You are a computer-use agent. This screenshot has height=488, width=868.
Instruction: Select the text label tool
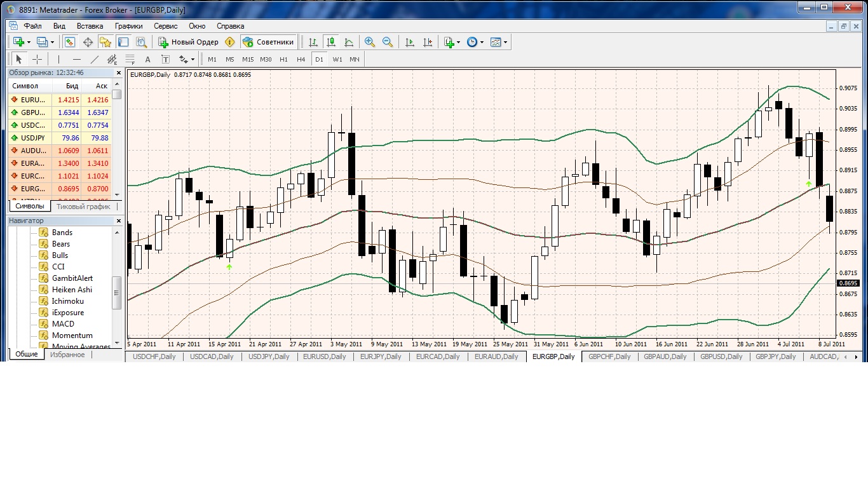coord(165,59)
